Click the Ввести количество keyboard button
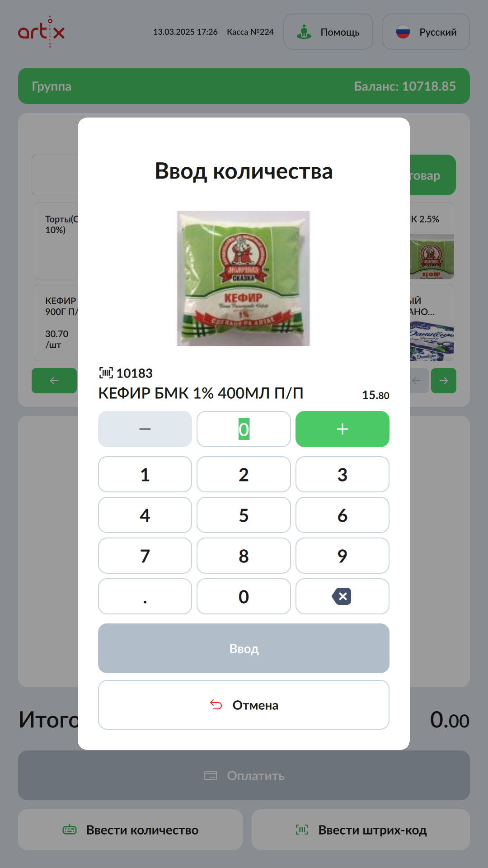 point(130,830)
